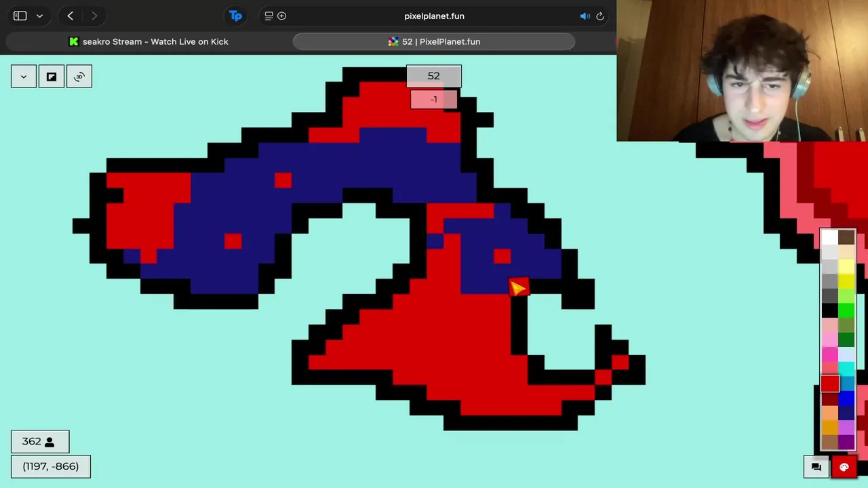Select the dark navy swatch

click(x=846, y=412)
